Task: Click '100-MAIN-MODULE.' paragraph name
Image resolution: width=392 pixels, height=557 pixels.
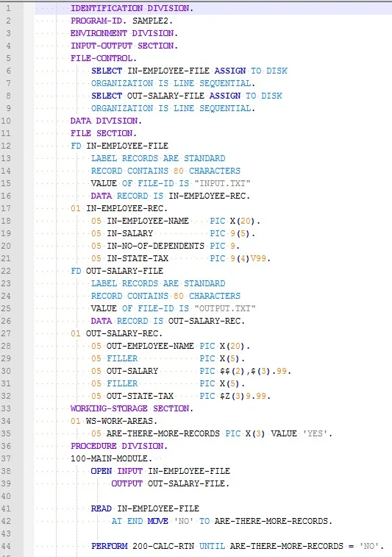Action: (x=112, y=458)
